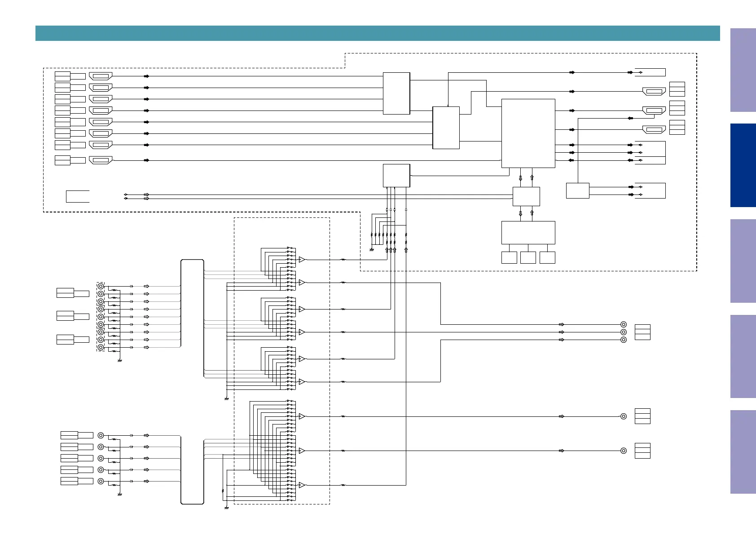Click the lowest RCA output jack on the right
756x535 pixels.
[x=624, y=451]
